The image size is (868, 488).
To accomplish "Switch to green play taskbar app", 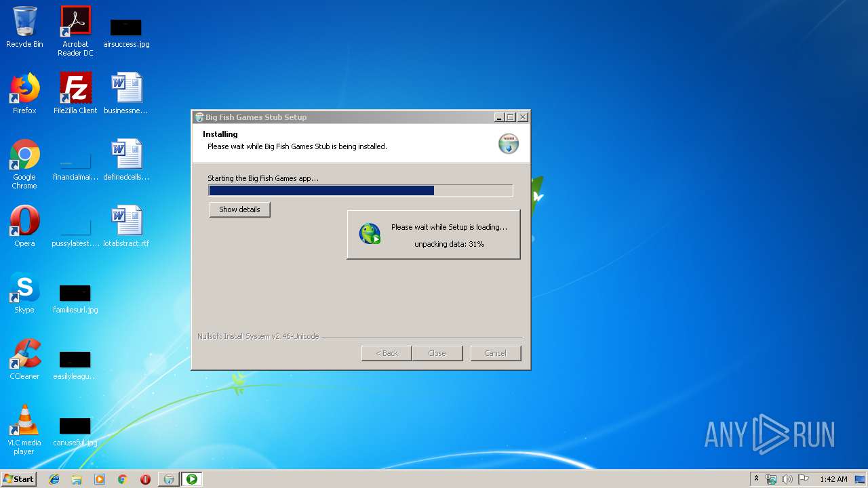I will (192, 479).
